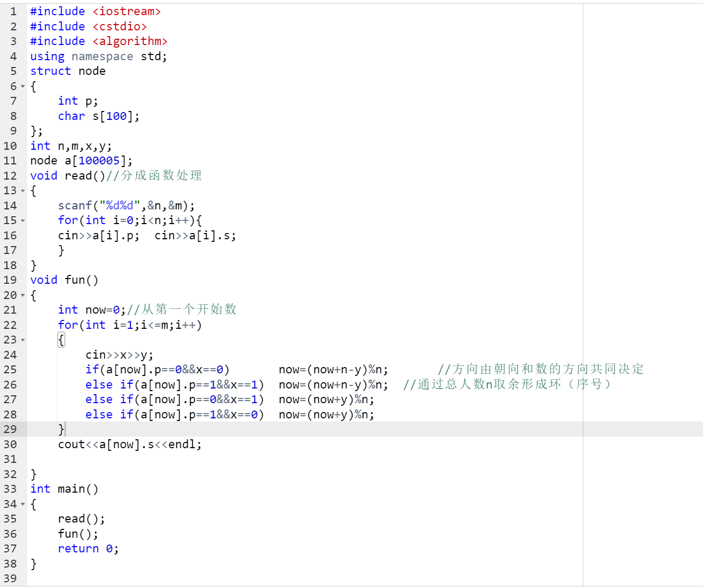Click the text "void read()"
Viewport: 703px width, 588px height.
pos(68,176)
